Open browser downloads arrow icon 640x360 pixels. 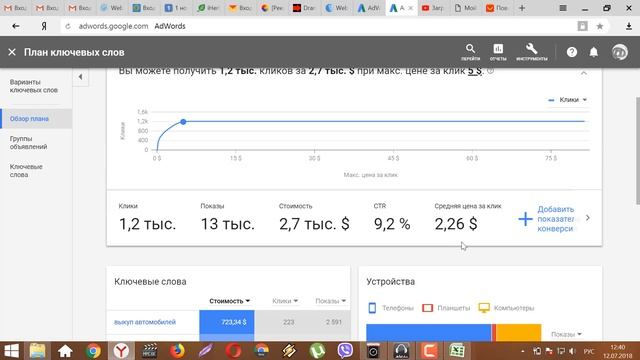click(629, 26)
